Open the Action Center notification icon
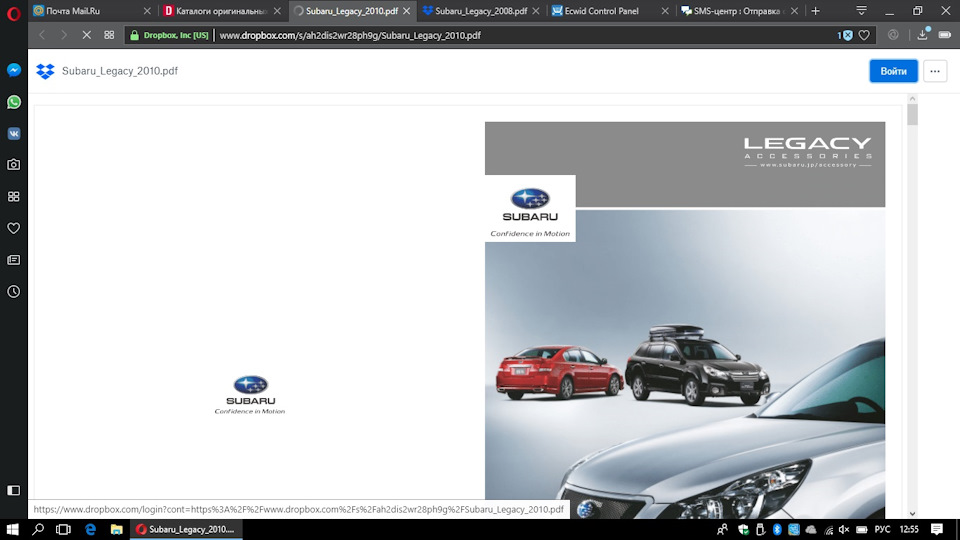This screenshot has height=540, width=960. [x=937, y=530]
